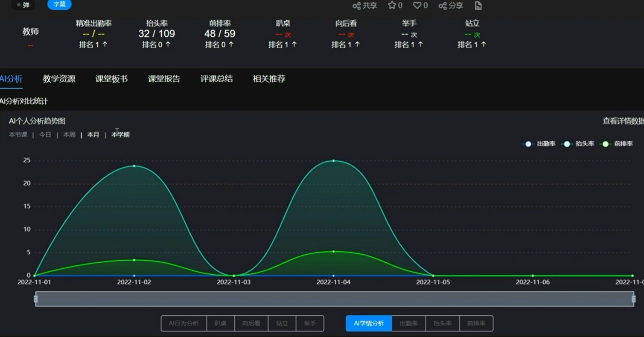Screen dimensions: 644x337
Task: Click the 共享 share icon
Action: 357,6
